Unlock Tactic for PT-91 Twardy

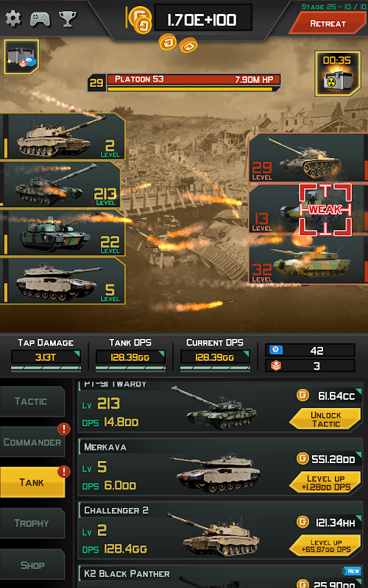point(325,419)
